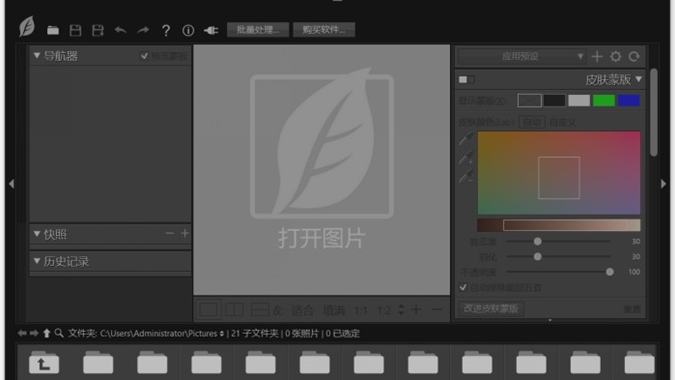Open help with the question mark icon
675x380 pixels.
click(x=166, y=30)
